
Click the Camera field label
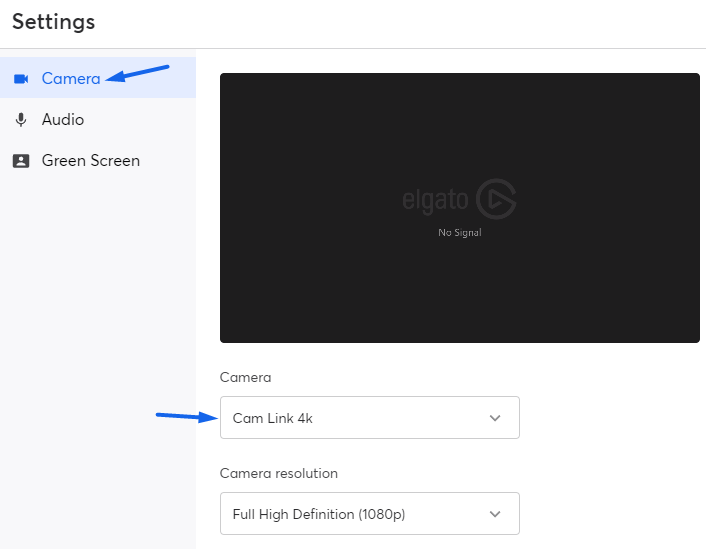[x=245, y=377]
